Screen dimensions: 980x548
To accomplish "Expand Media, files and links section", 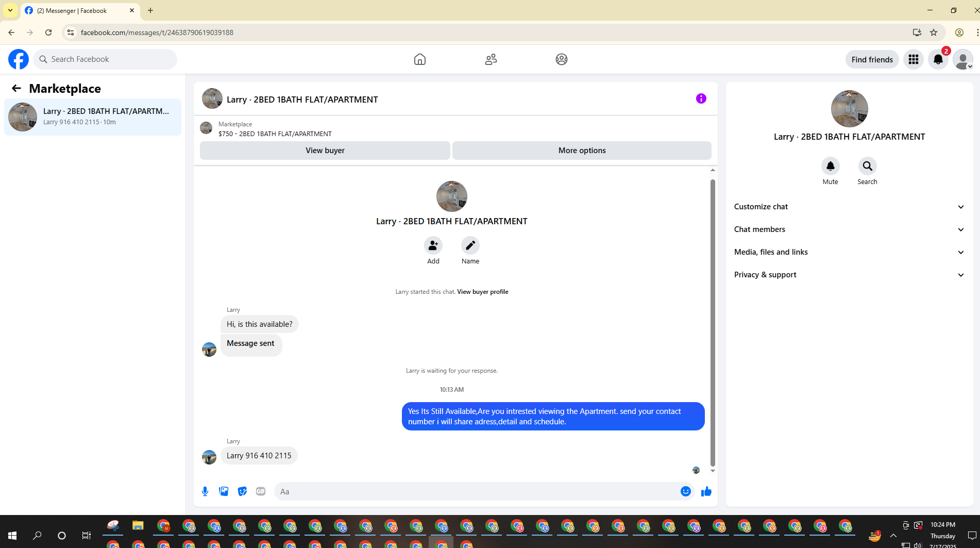I will click(849, 252).
